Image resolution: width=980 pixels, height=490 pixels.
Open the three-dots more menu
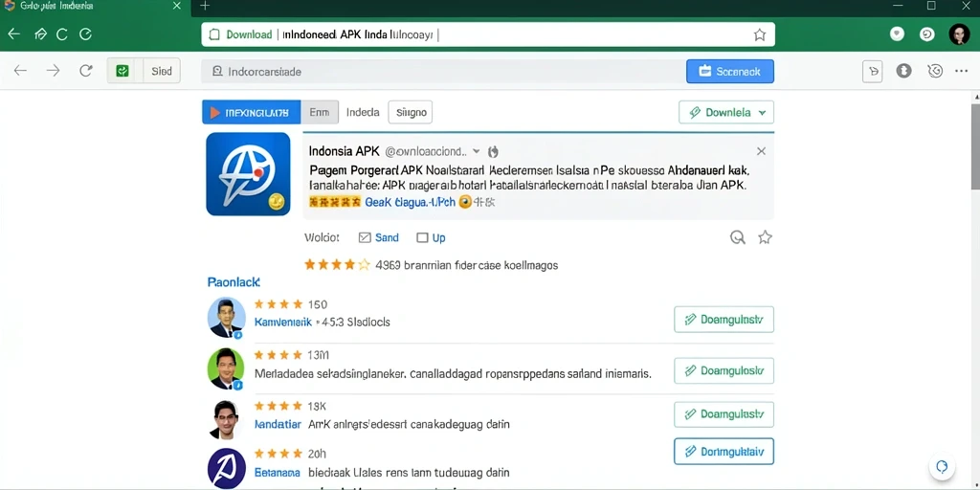pyautogui.click(x=961, y=71)
